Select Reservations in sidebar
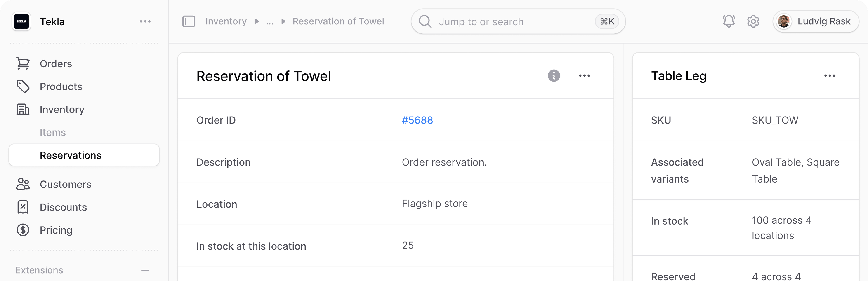 coord(84,155)
